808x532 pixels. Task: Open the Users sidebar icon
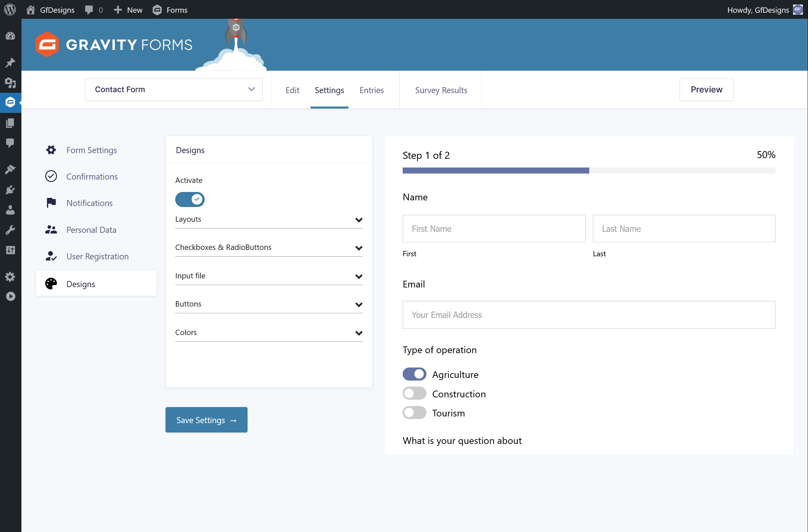[x=10, y=210]
